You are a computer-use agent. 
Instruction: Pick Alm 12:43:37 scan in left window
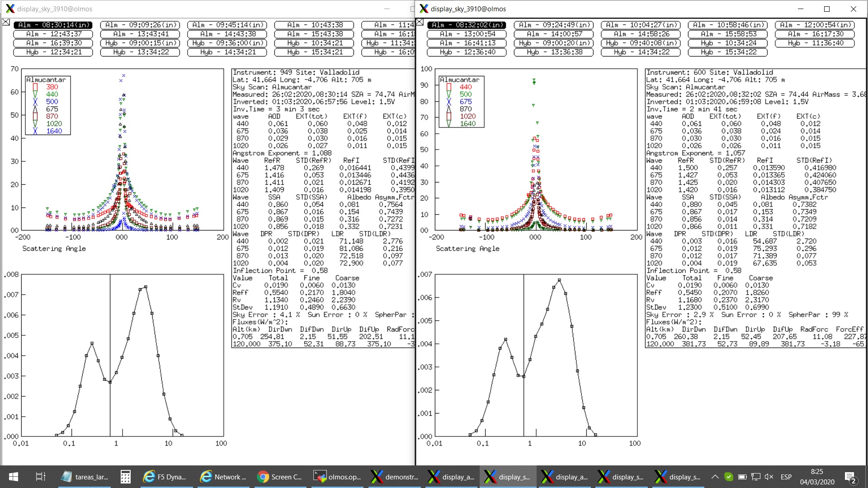[x=53, y=34]
